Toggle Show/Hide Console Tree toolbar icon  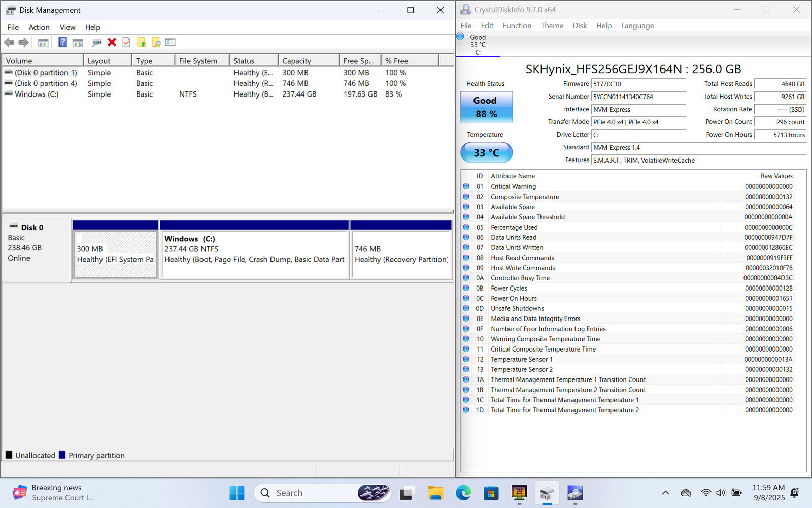tap(43, 43)
